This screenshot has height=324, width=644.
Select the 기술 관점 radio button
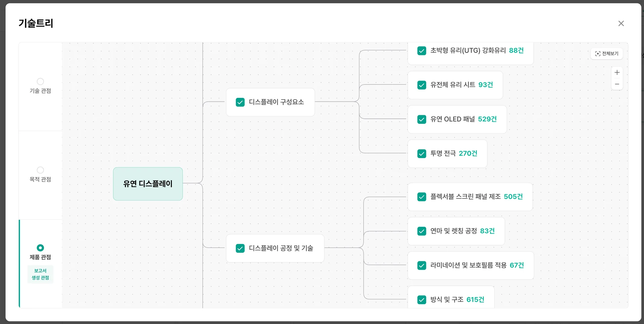click(x=40, y=81)
